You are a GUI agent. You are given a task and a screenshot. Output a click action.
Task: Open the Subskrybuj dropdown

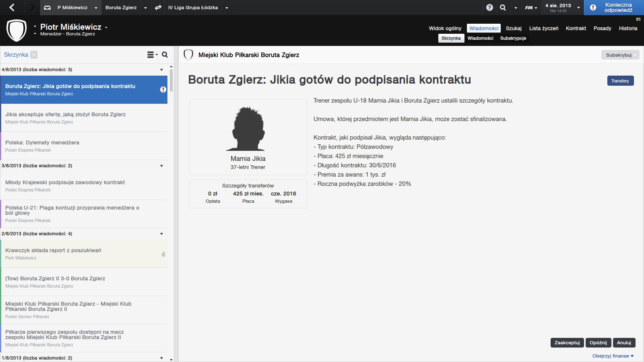[620, 55]
